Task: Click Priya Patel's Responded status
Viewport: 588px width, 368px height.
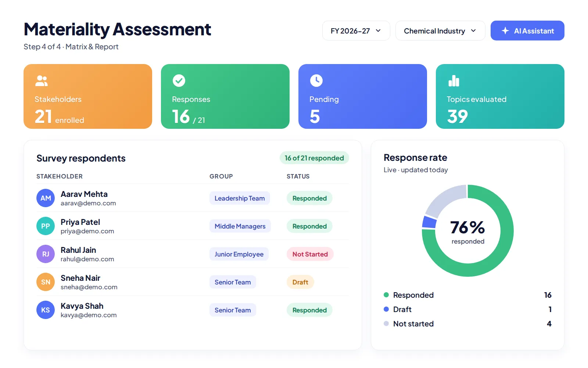Action: [309, 226]
